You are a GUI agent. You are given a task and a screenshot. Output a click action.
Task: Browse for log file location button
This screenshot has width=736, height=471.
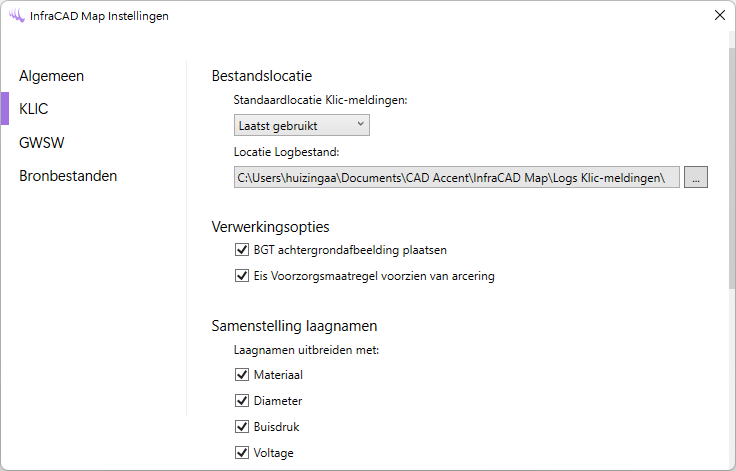696,177
